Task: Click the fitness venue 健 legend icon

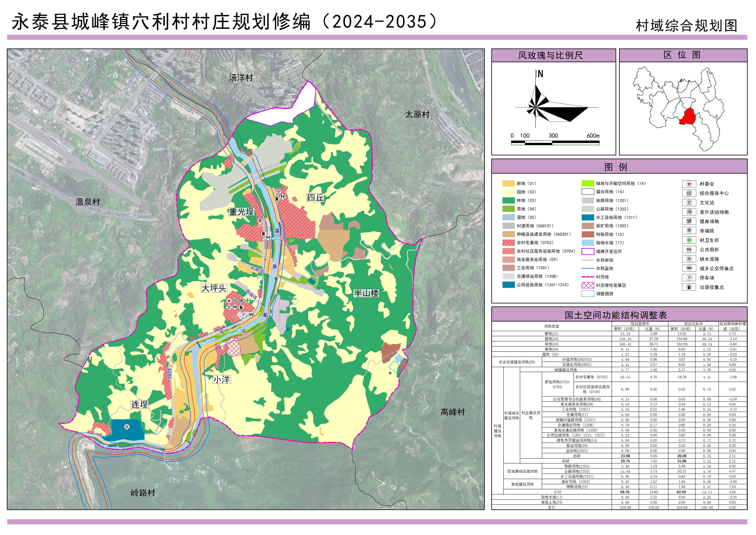Action: pos(689,221)
